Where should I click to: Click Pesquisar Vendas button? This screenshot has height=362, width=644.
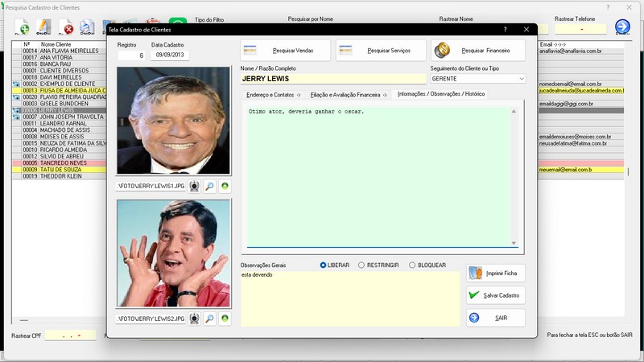(x=286, y=51)
